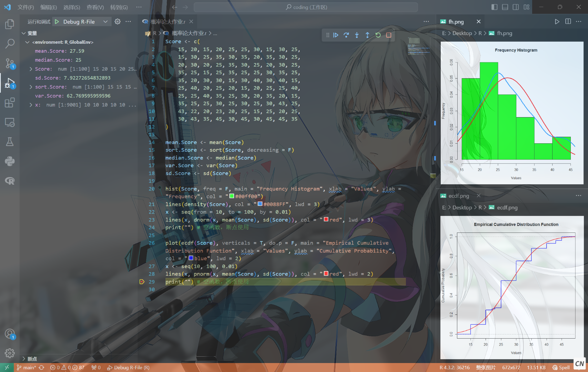This screenshot has width=588, height=372.
Task: Step out in the debug toolbar
Action: [x=367, y=35]
